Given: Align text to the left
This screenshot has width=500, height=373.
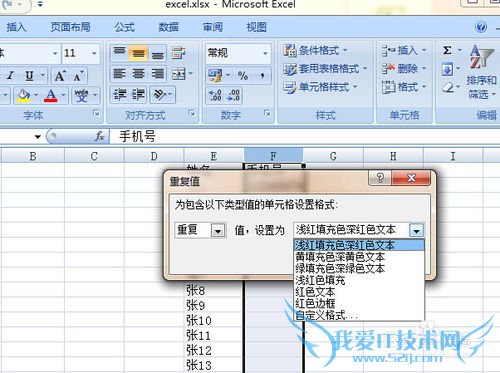Looking at the screenshot, I should click(119, 74).
